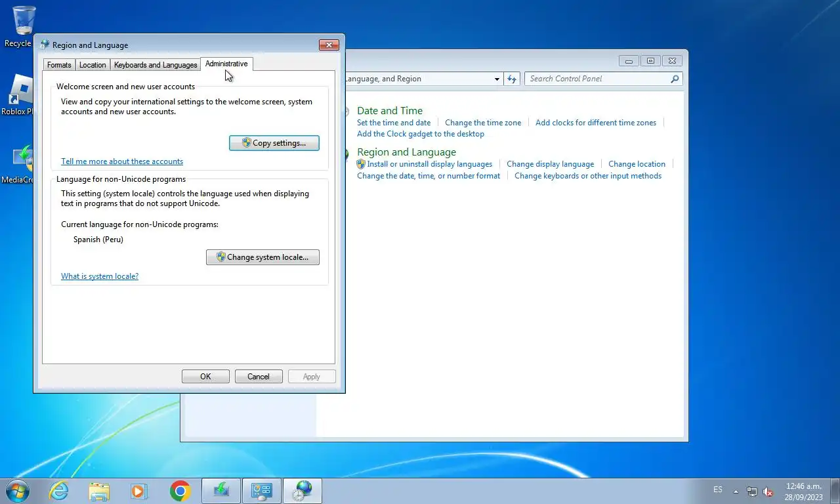Switch to Region and Language taskbar item

pos(303,491)
